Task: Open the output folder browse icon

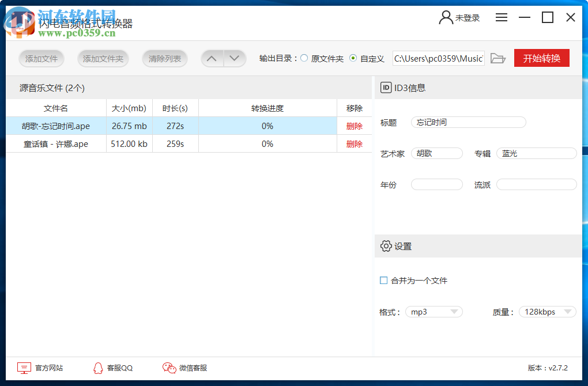Action: 498,58
